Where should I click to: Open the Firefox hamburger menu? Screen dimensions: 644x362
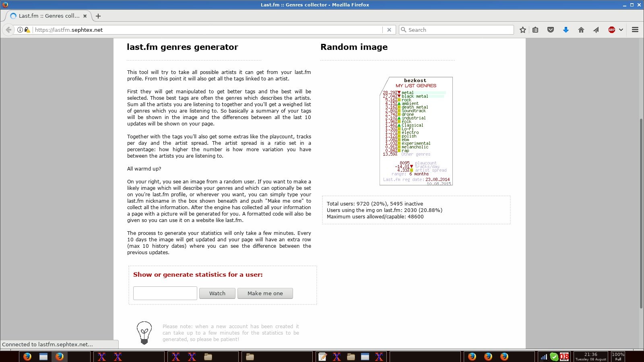(635, 30)
